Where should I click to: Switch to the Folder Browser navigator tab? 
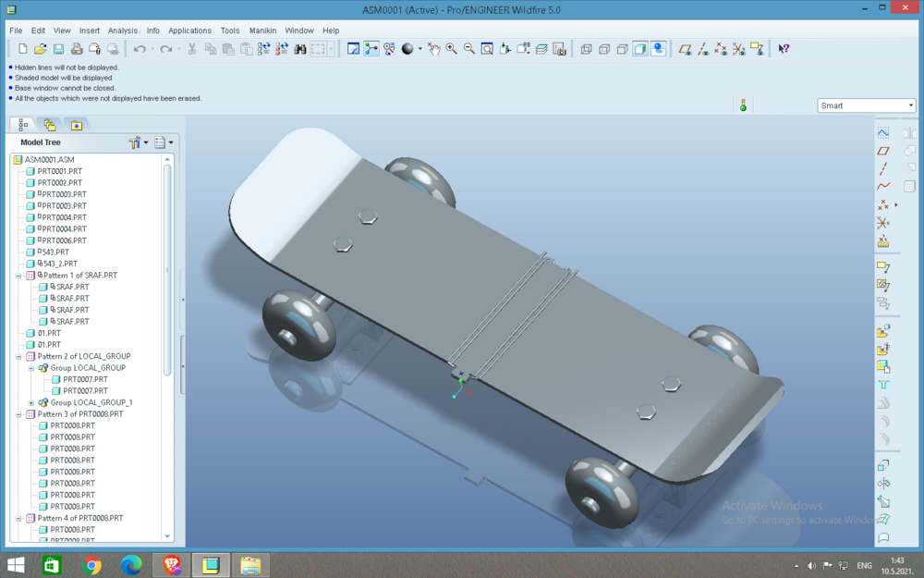pos(50,125)
